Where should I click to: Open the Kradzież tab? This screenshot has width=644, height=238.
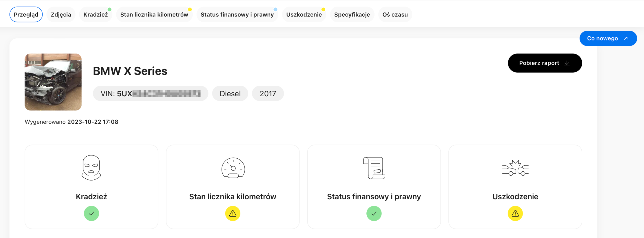coord(95,14)
